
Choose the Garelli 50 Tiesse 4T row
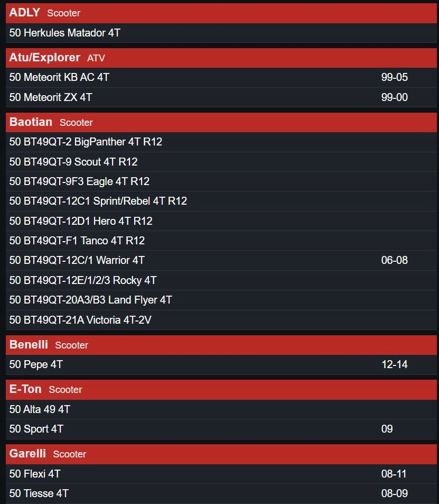tap(221, 494)
